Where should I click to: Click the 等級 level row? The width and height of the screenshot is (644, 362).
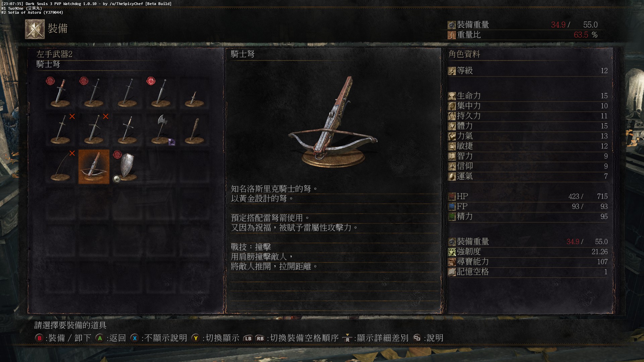(x=528, y=71)
